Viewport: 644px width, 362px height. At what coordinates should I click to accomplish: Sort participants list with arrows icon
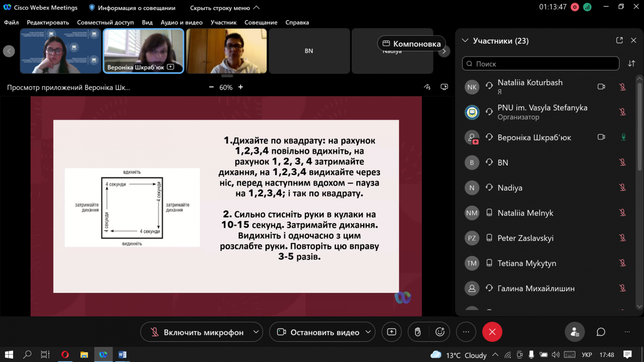631,63
